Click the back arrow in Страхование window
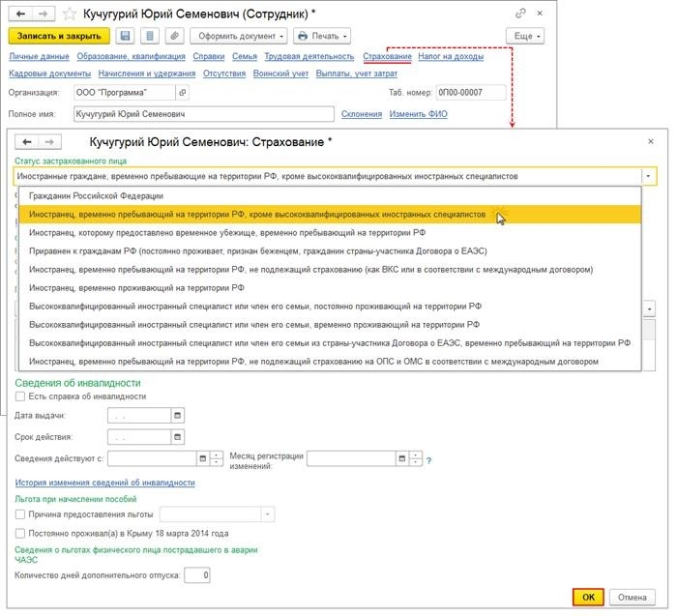This screenshot has height=616, width=677. pyautogui.click(x=27, y=141)
